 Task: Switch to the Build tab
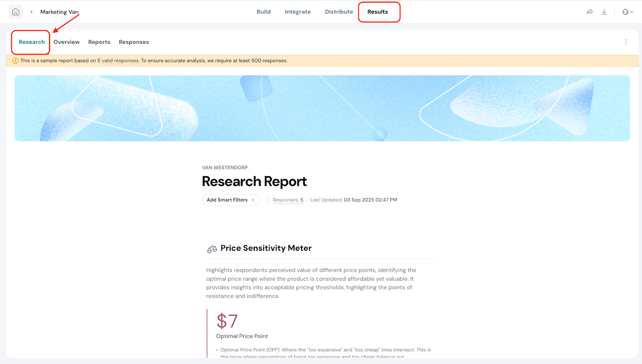[264, 12]
